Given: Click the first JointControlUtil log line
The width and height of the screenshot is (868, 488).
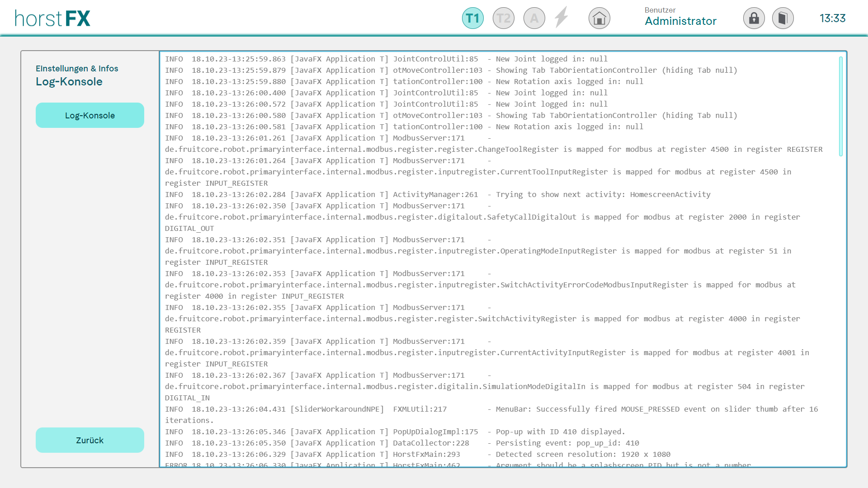Looking at the screenshot, I should pos(386,59).
